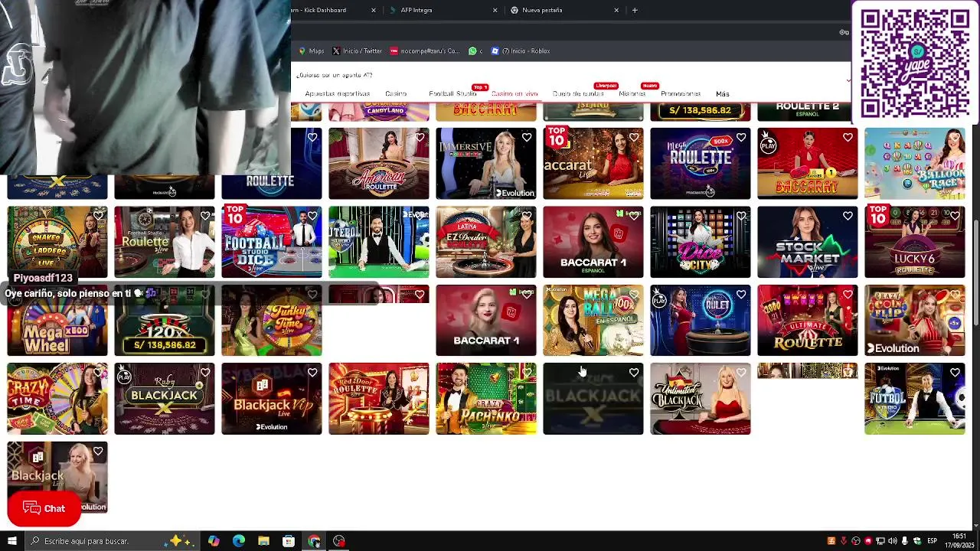Expand the Más navigation menu

(723, 93)
